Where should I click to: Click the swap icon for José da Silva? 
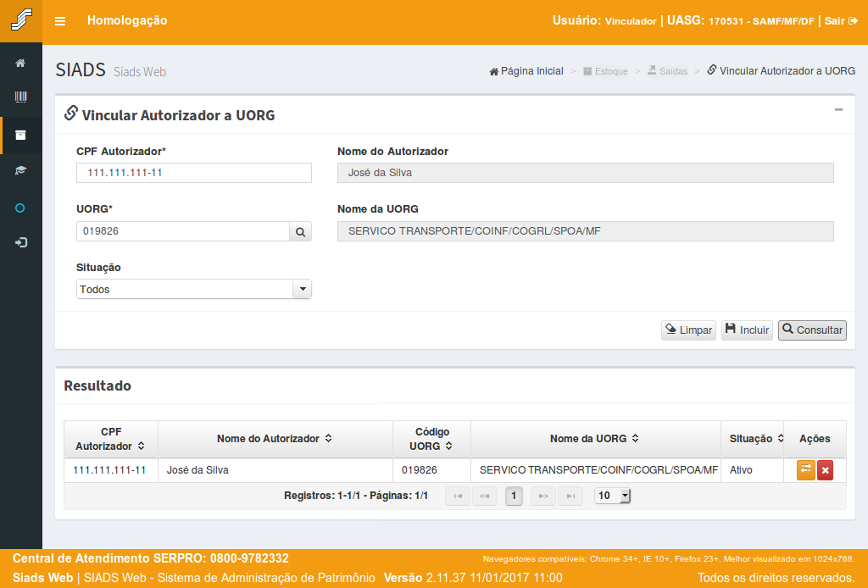pyautogui.click(x=805, y=470)
